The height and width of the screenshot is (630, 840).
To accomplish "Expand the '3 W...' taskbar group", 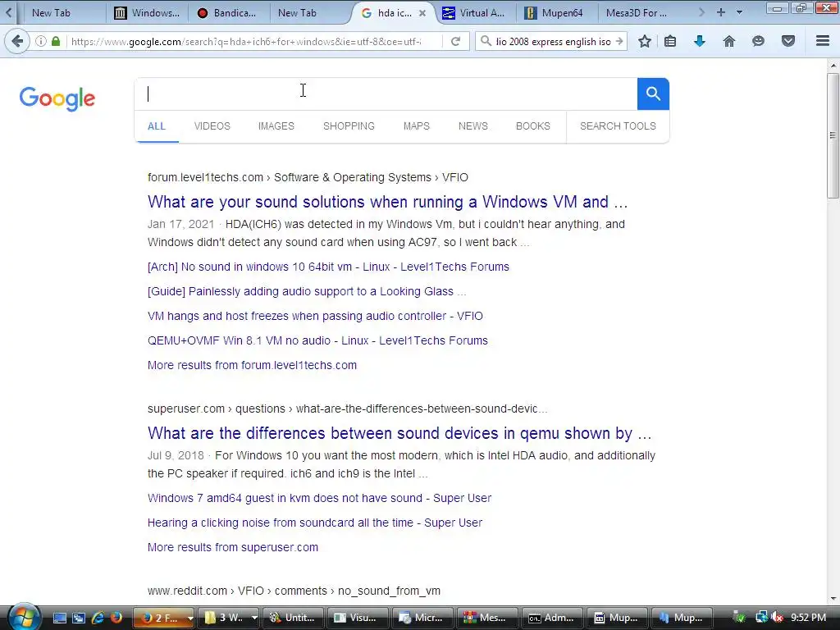I will click(254, 618).
